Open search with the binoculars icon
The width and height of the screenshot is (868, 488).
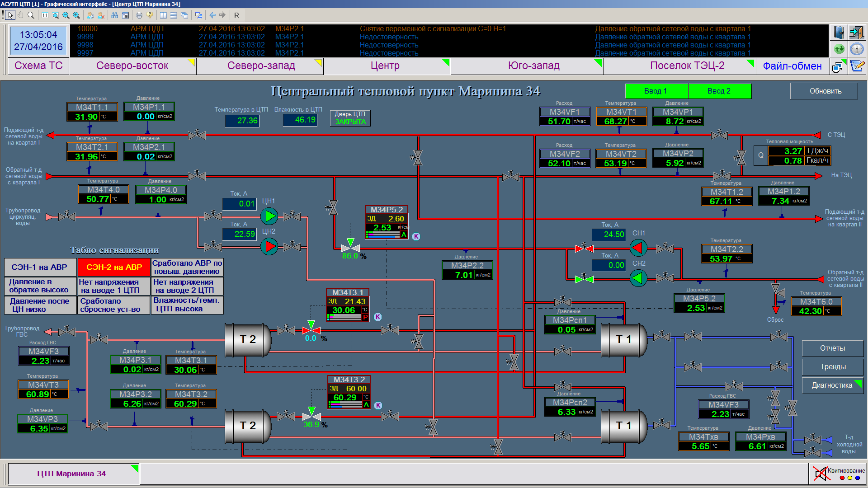click(115, 15)
